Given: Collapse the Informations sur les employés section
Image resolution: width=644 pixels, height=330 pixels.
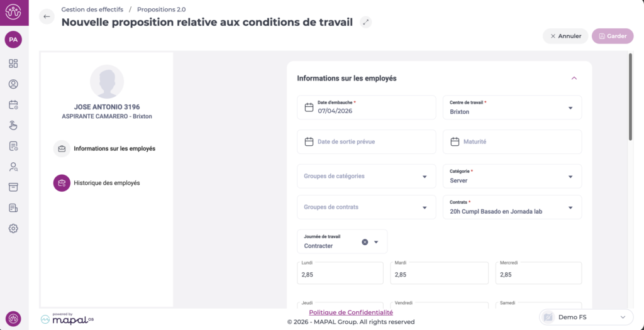Looking at the screenshot, I should [574, 79].
